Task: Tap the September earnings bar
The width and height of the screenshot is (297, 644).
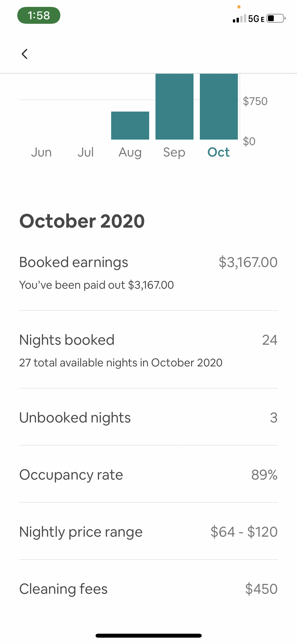Action: (x=174, y=107)
